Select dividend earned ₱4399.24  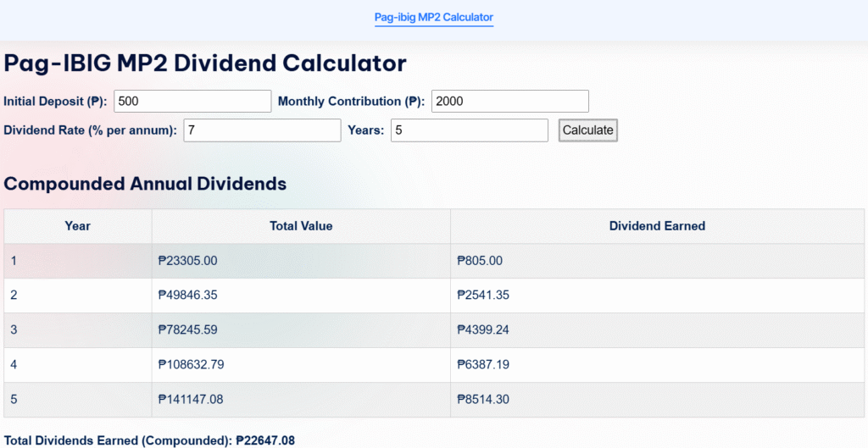[x=482, y=330]
